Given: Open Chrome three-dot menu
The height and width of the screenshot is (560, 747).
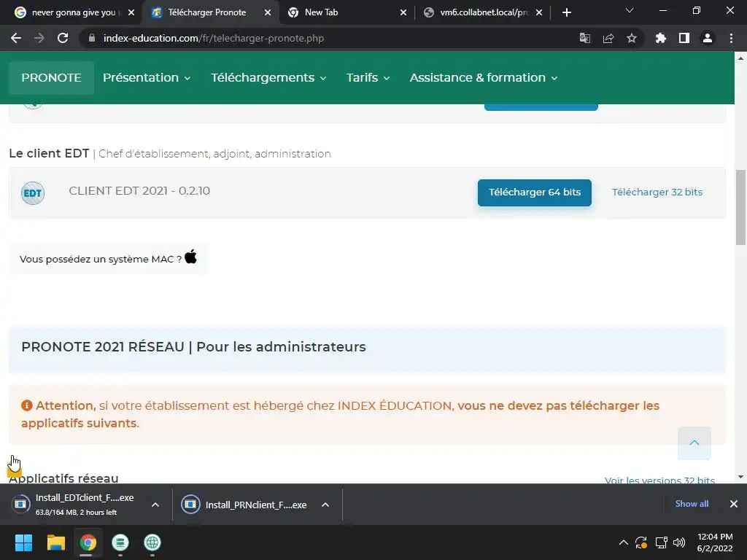Looking at the screenshot, I should pos(731,38).
